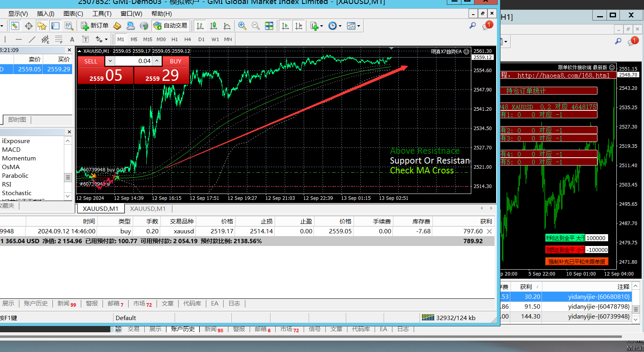Click the BUY one-click button
The width and height of the screenshot is (644, 352).
[x=175, y=61]
